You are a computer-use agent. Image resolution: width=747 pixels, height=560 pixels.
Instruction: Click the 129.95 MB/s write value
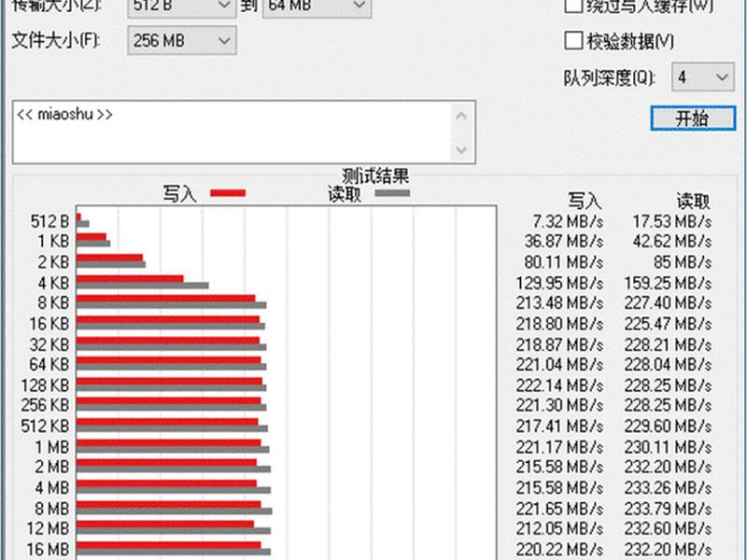pyautogui.click(x=559, y=284)
